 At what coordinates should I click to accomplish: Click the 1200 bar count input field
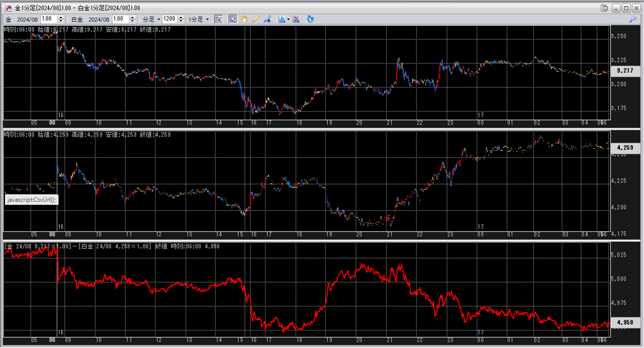click(169, 19)
